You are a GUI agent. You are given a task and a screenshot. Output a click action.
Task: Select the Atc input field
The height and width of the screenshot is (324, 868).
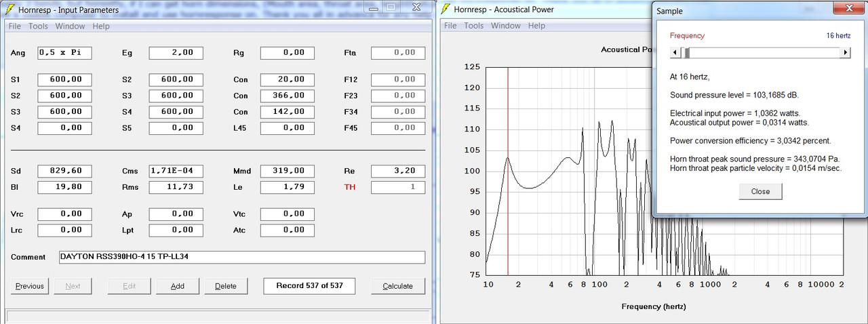click(x=287, y=230)
